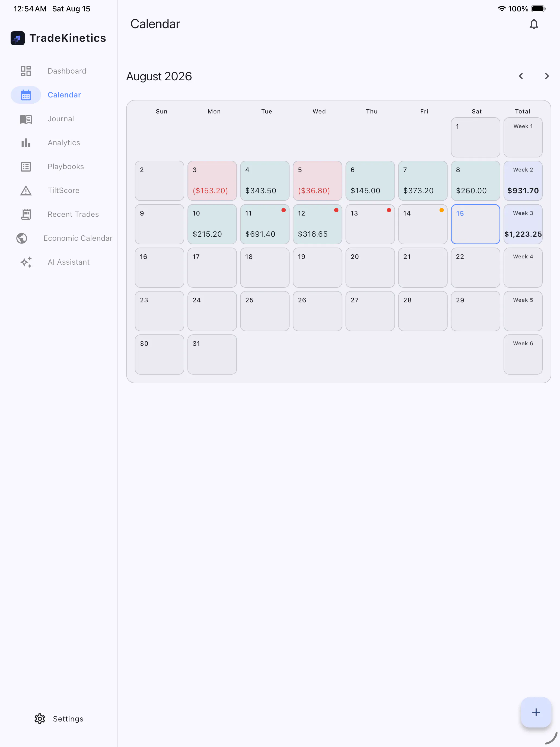
Task: Open the Playbooks menu item
Action: coord(66,166)
